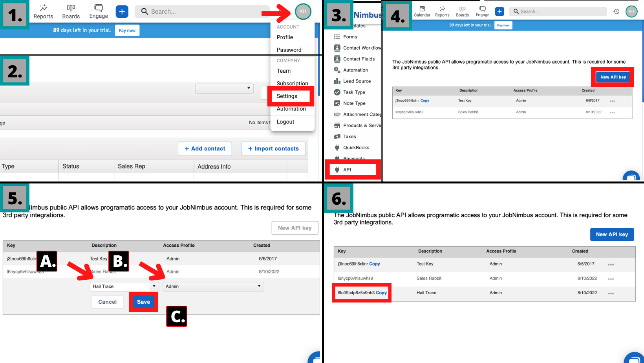Image resolution: width=644 pixels, height=363 pixels.
Task: Copy the Test Key API key in step 6
Action: click(x=375, y=264)
